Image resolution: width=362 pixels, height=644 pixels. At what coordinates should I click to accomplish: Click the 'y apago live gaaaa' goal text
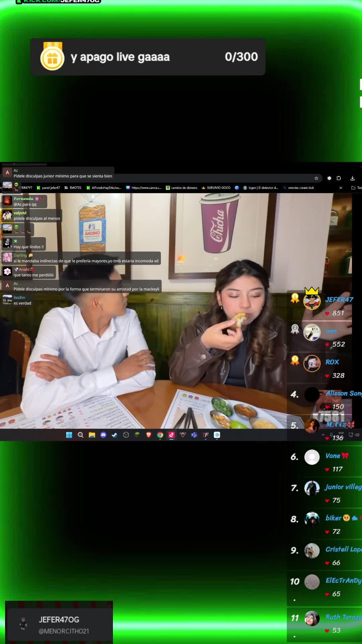(120, 57)
